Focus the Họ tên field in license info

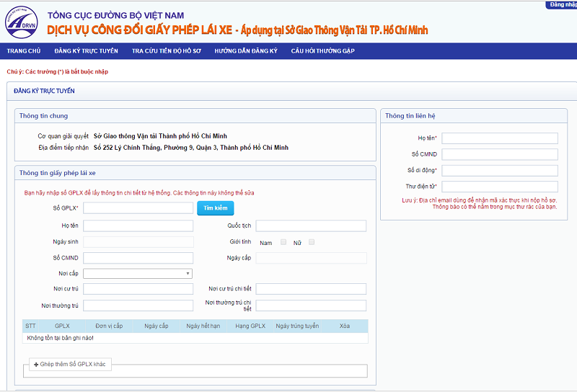tap(138, 226)
